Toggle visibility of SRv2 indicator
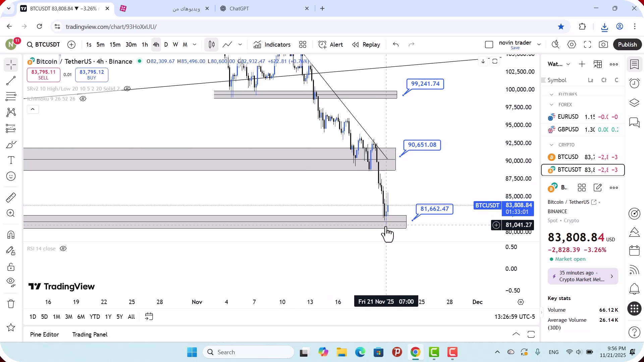The height and width of the screenshot is (362, 644). point(127,89)
